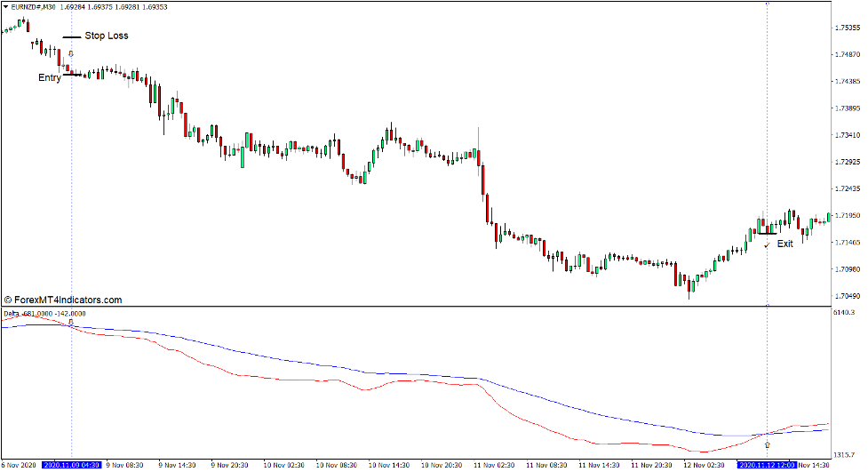Click price level 1.71465 on the scale

click(848, 243)
